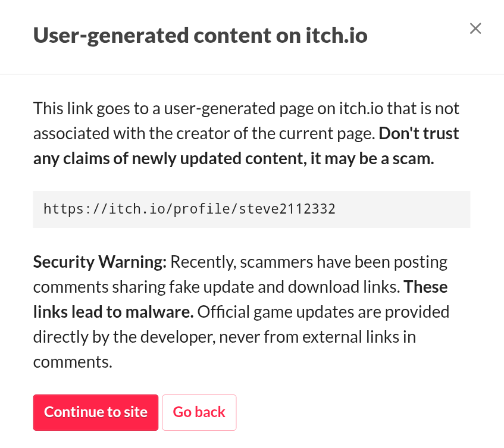Screen dimensions: 504x448
Task: Click bold phrase "links lead to malware."
Action: click(x=113, y=312)
